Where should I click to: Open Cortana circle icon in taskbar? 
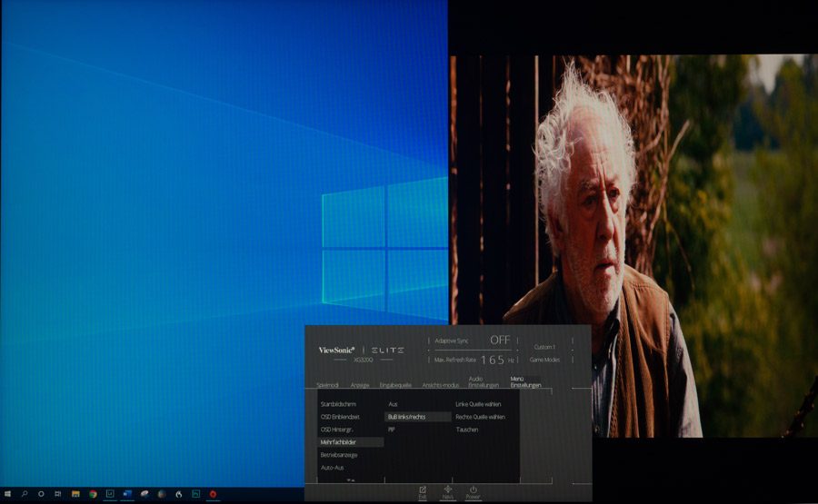[x=41, y=494]
